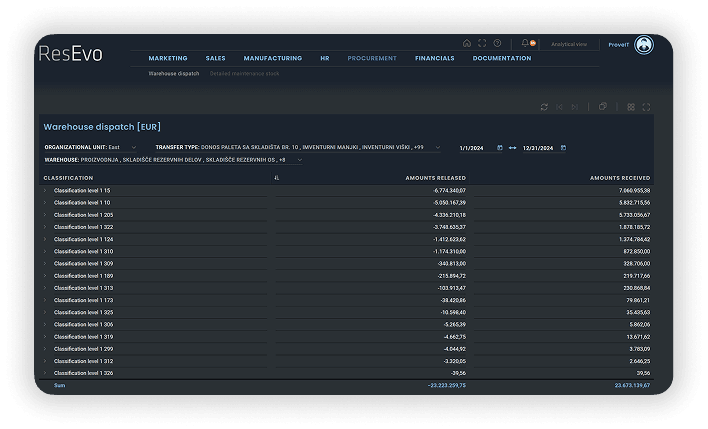This screenshot has height=429, width=708.
Task: Open the Financials menu
Action: coord(434,58)
